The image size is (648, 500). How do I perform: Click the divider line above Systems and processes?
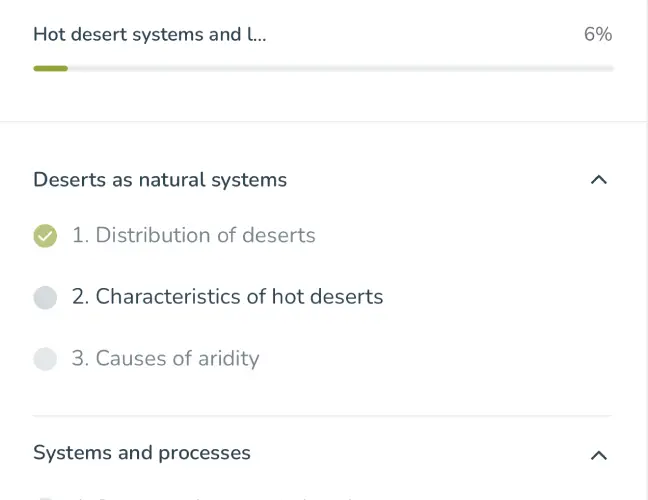tap(322, 416)
